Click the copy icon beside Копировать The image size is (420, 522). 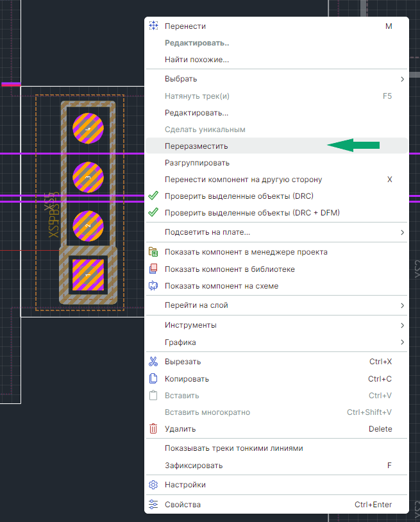click(x=153, y=379)
